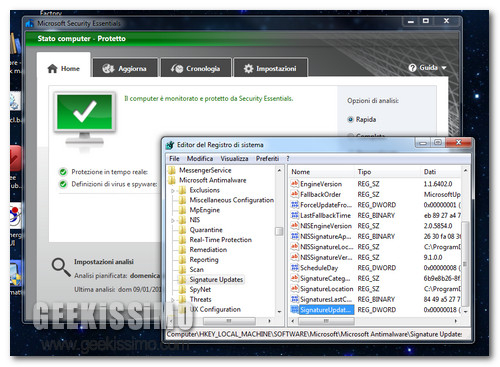Select the Reporting key
This screenshot has height=367, width=500.
[x=204, y=260]
